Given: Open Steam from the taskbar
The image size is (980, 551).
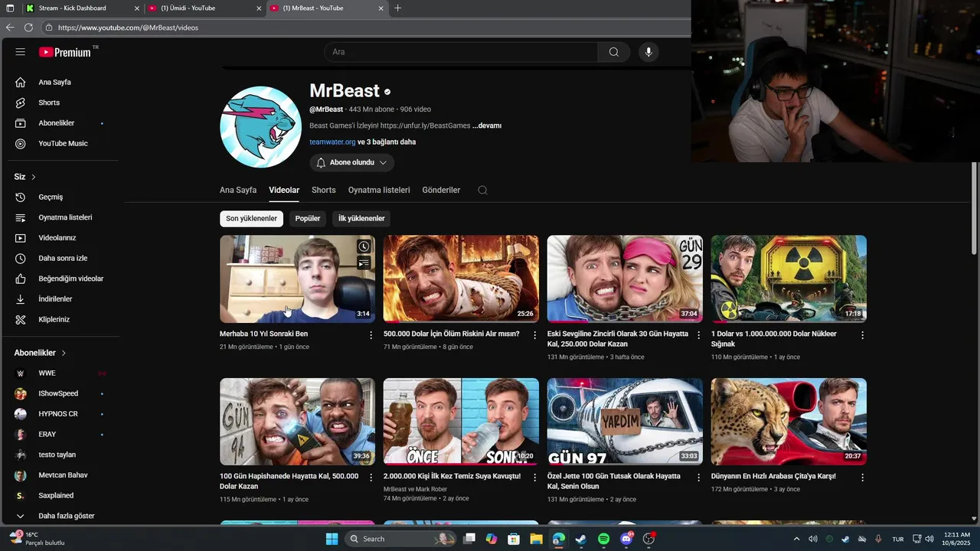Looking at the screenshot, I should click(581, 539).
